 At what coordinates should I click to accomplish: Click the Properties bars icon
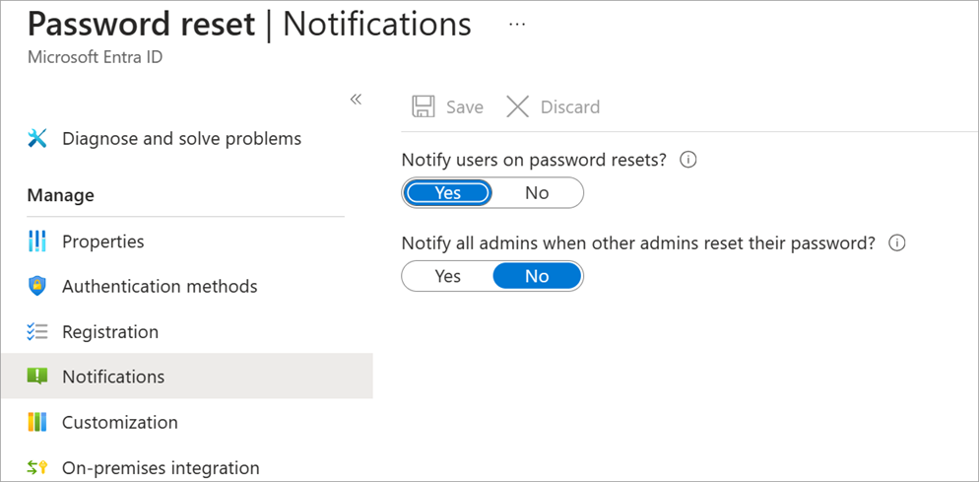[x=37, y=241]
